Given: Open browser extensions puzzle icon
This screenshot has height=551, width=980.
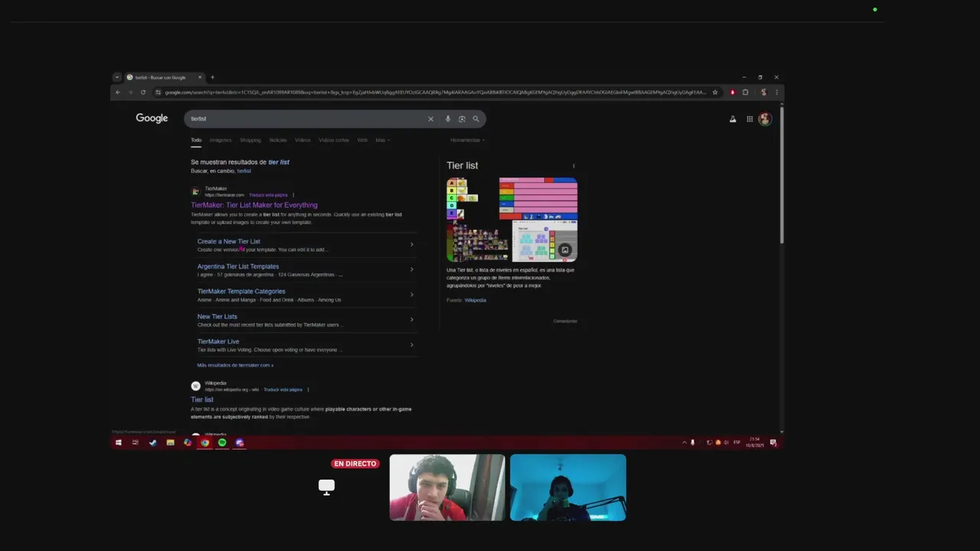Looking at the screenshot, I should (745, 93).
